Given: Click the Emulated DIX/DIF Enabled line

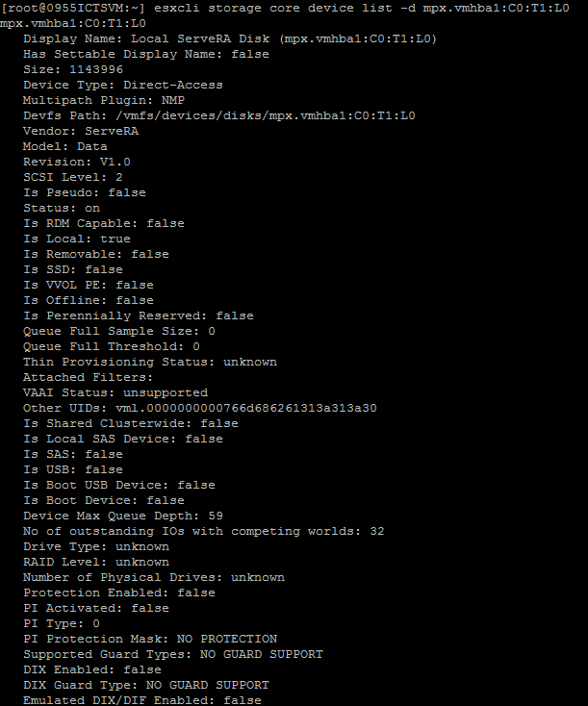Looking at the screenshot, I should [x=142, y=700].
